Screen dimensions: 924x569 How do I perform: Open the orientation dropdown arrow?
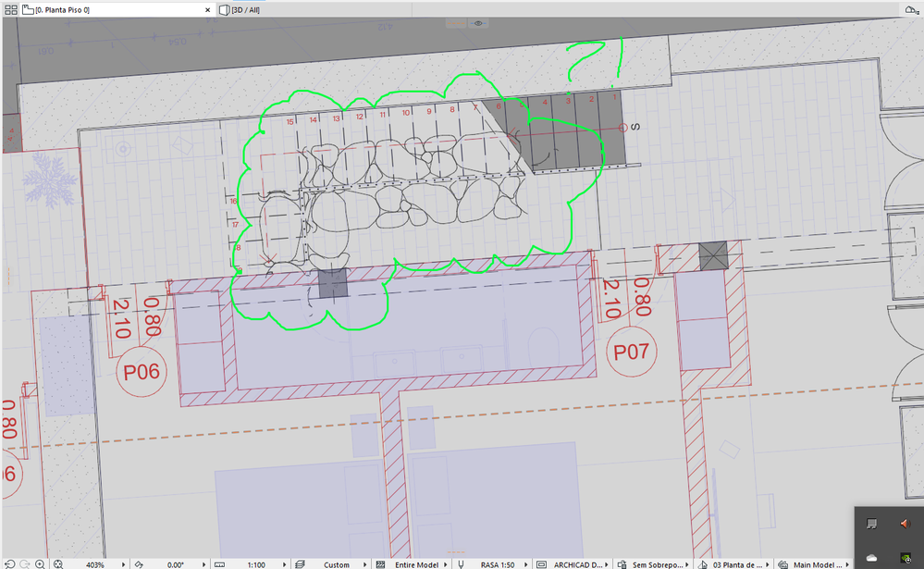tap(203, 565)
